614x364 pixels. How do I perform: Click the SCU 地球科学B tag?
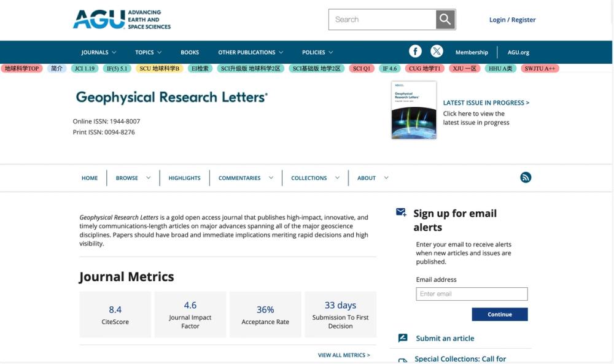tap(160, 69)
